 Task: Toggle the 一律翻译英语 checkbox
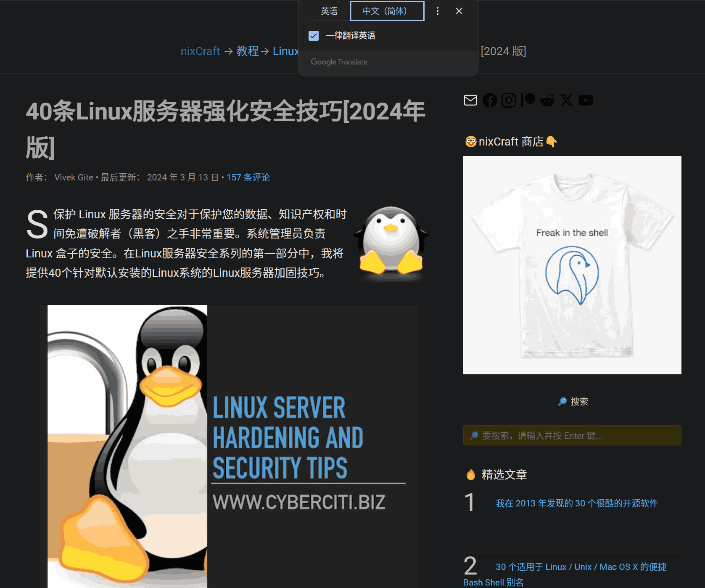point(314,36)
